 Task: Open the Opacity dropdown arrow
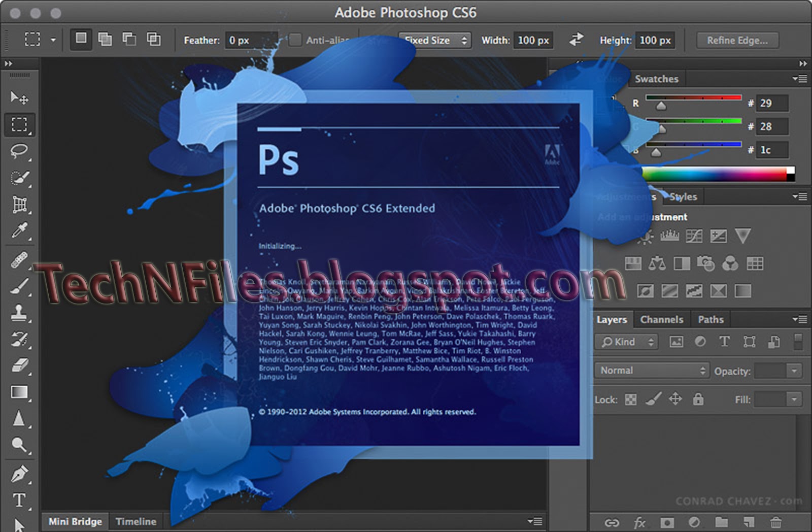coord(795,371)
